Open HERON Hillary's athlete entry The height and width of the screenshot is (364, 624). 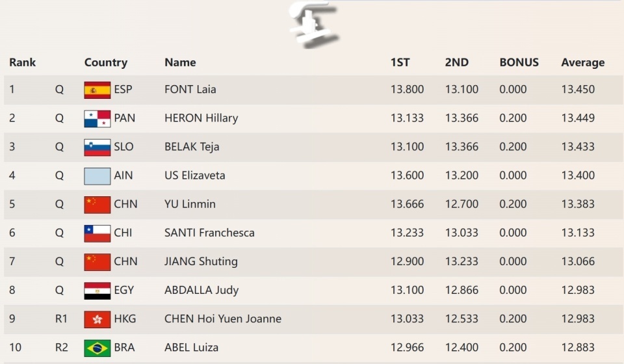(201, 118)
